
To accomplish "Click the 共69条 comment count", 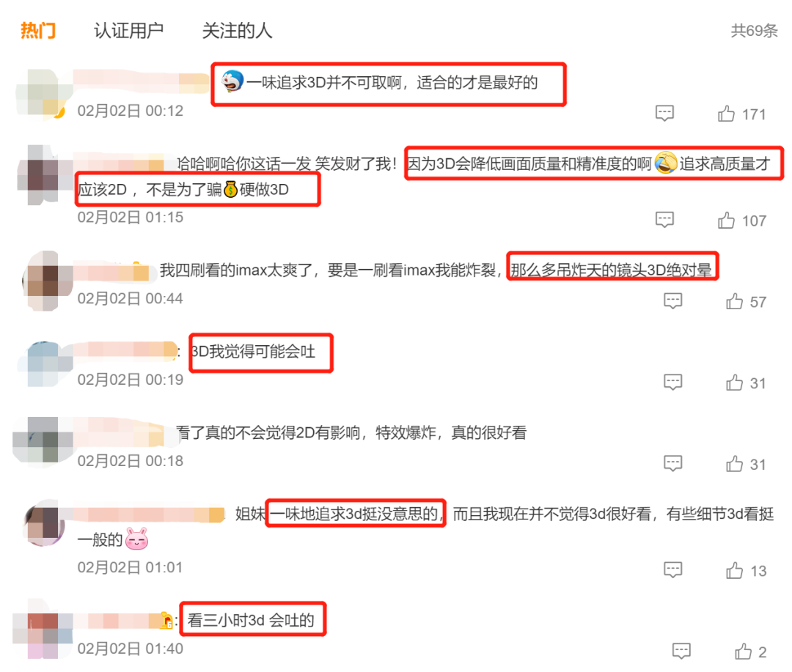I will (754, 31).
